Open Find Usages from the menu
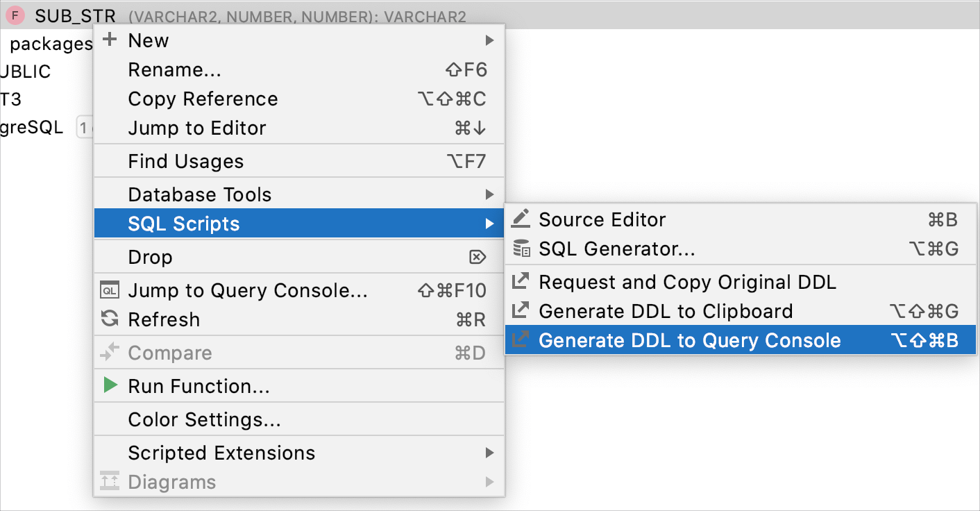The width and height of the screenshot is (980, 511). 185,160
